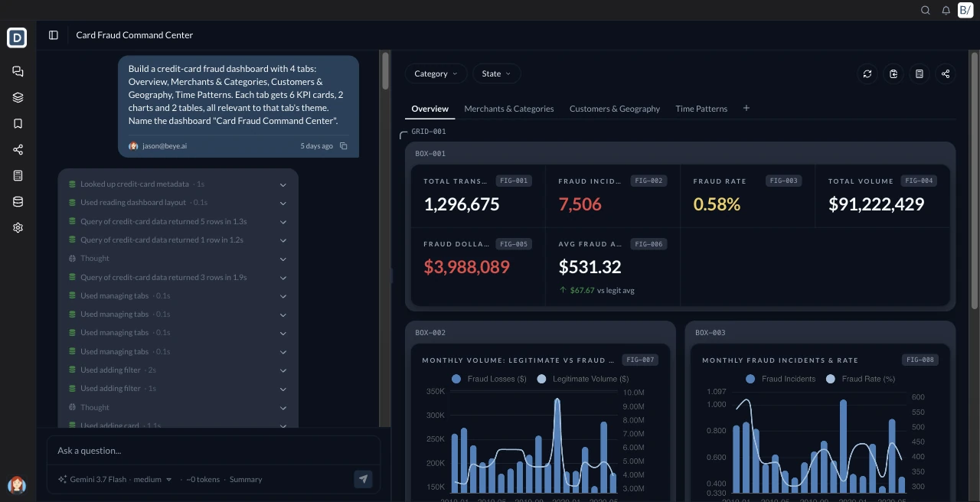The height and width of the screenshot is (502, 980).
Task: Toggle the 'Fraud Incidents' legend series
Action: (780, 379)
